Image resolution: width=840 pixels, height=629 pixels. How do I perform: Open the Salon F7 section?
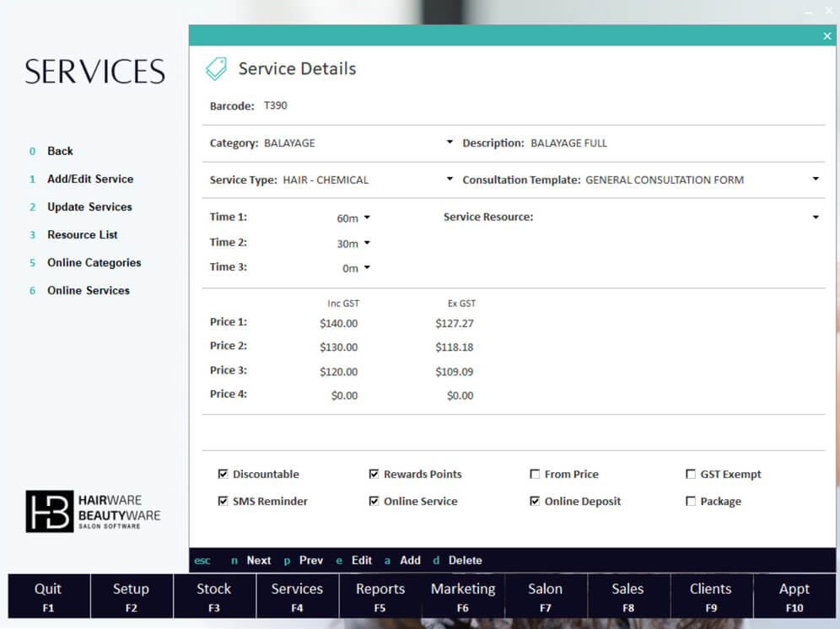(x=546, y=596)
